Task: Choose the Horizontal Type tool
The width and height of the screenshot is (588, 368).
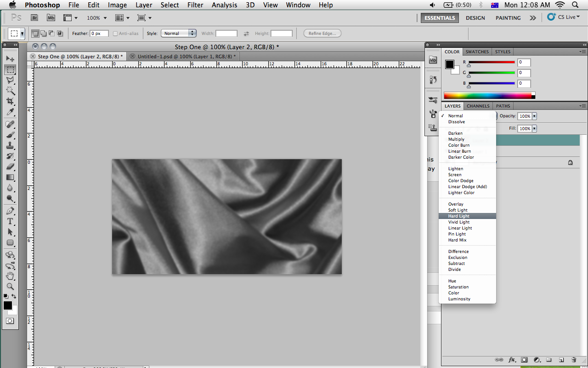Action: [x=10, y=221]
